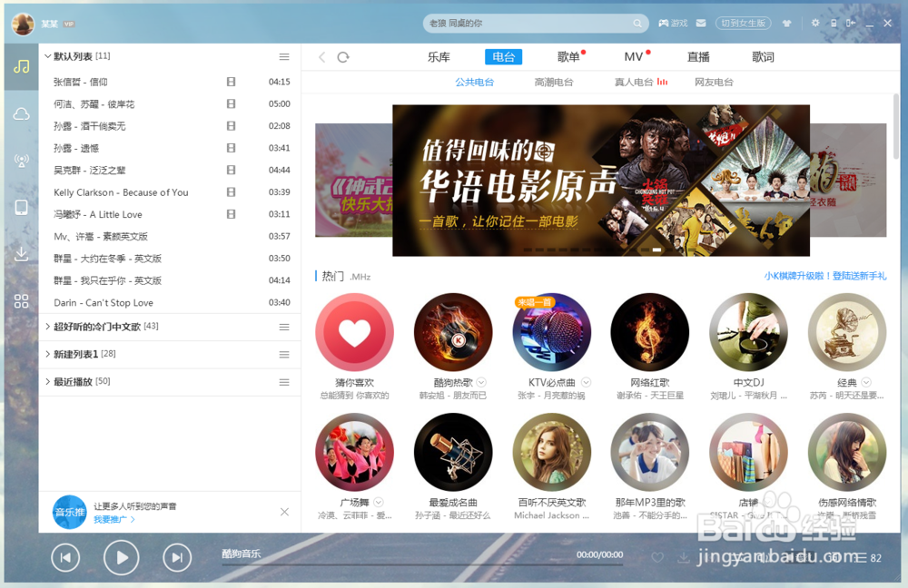Screen dimensions: 908x588
Task: Play the 最爱成名曲 station
Action: pyautogui.click(x=453, y=452)
